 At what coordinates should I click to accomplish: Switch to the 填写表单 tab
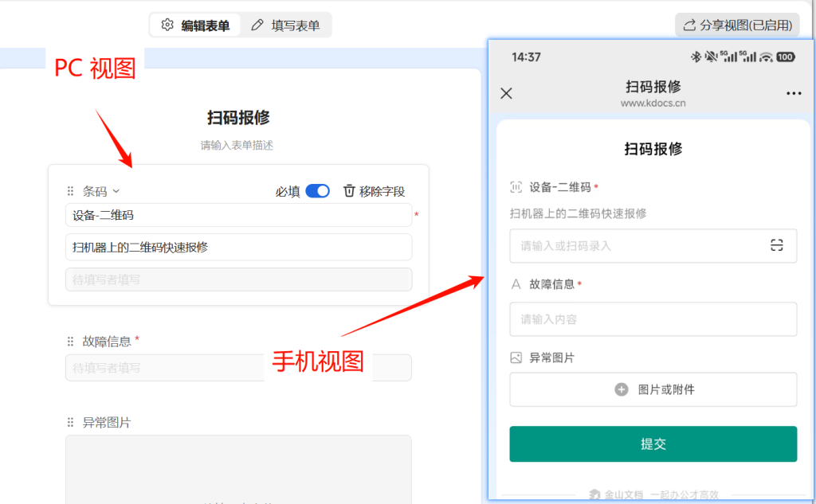285,25
